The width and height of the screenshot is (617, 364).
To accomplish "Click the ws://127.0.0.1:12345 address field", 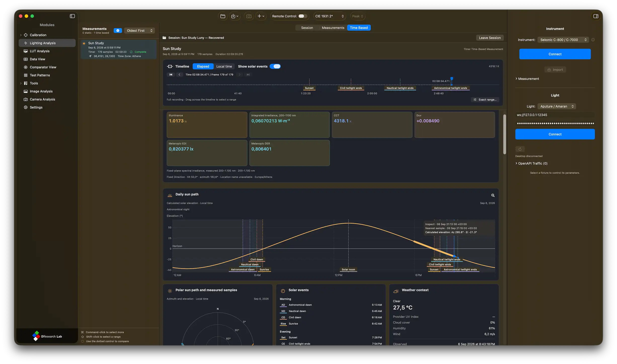I will [555, 115].
